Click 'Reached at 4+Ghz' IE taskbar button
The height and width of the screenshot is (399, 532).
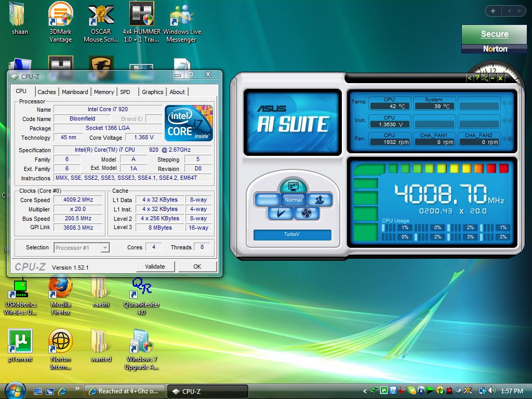coord(124,391)
